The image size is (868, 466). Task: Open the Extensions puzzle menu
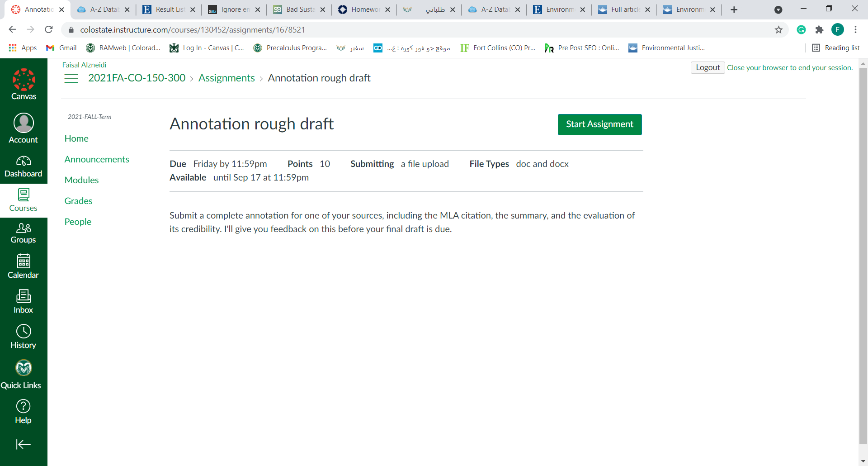(819, 30)
